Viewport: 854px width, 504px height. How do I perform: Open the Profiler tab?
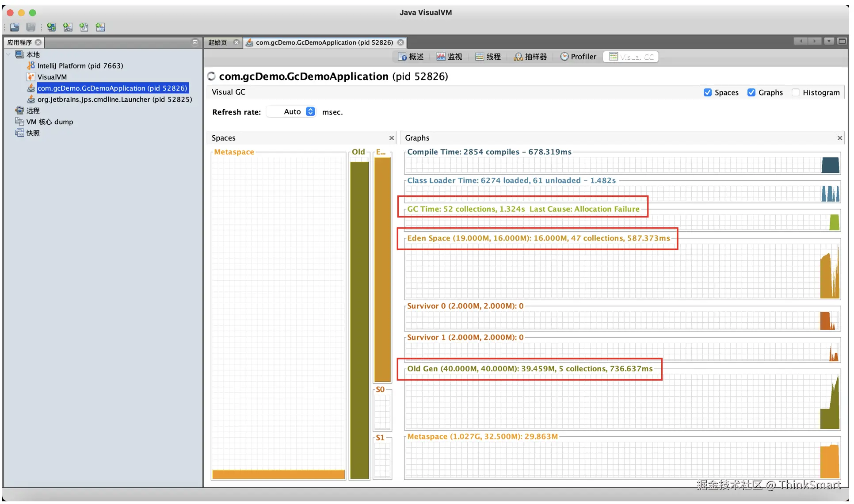coord(578,57)
